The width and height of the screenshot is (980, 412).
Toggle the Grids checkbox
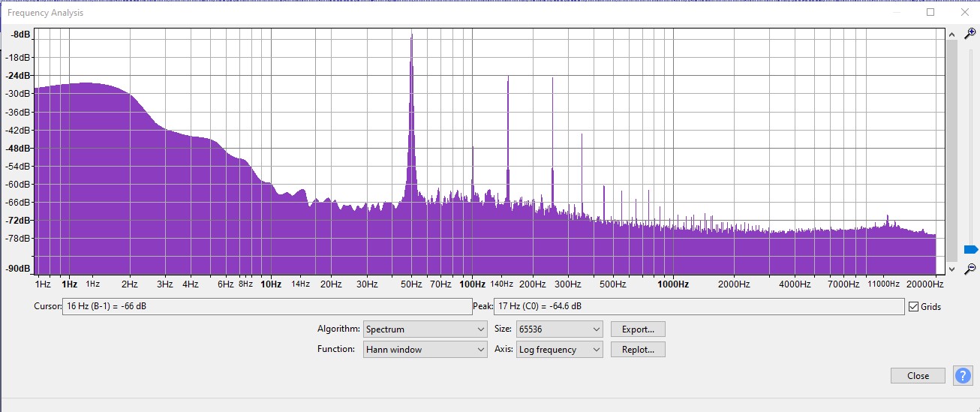pyautogui.click(x=913, y=306)
